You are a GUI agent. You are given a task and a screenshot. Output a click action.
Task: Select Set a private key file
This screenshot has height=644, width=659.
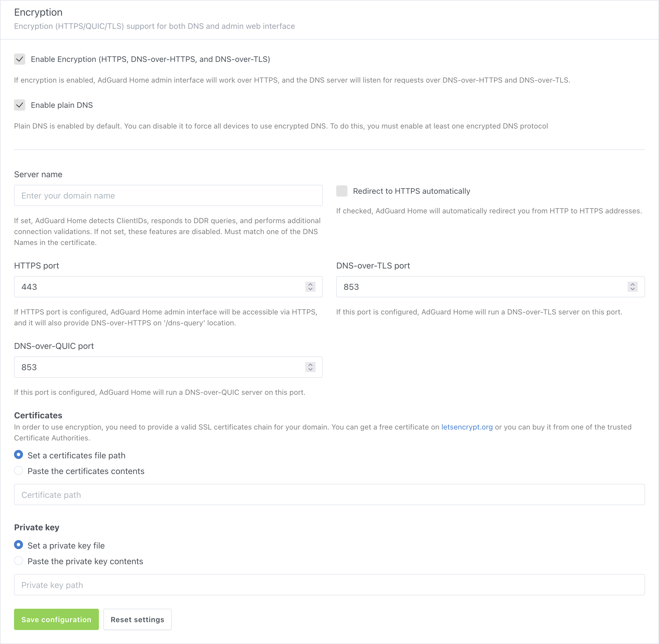coord(18,545)
